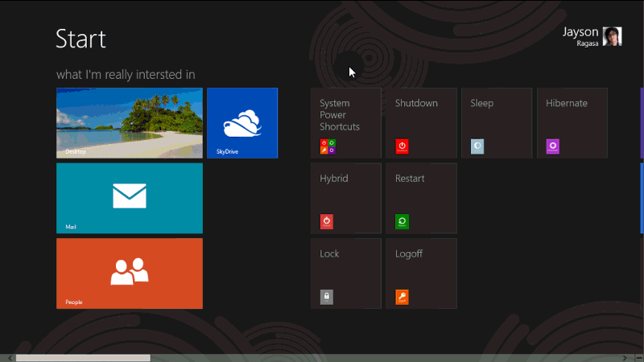The height and width of the screenshot is (362, 644).
Task: Click the gray Lock padlock icon
Action: (x=327, y=297)
